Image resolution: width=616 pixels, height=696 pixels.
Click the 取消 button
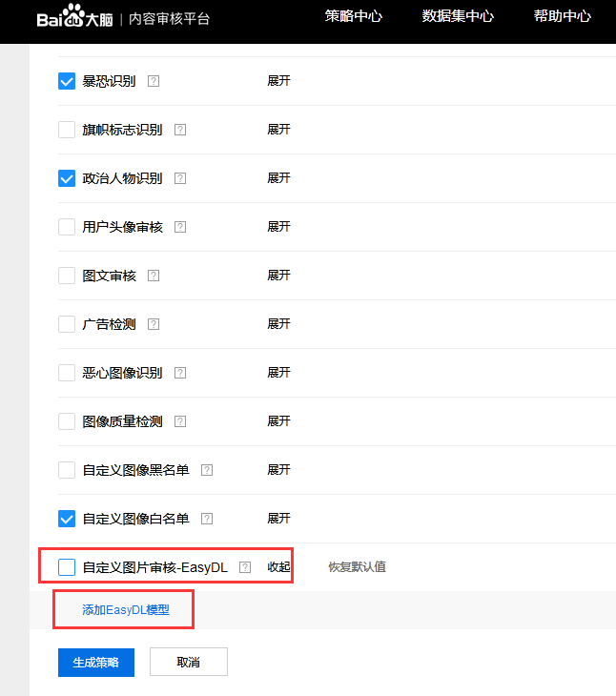[189, 662]
